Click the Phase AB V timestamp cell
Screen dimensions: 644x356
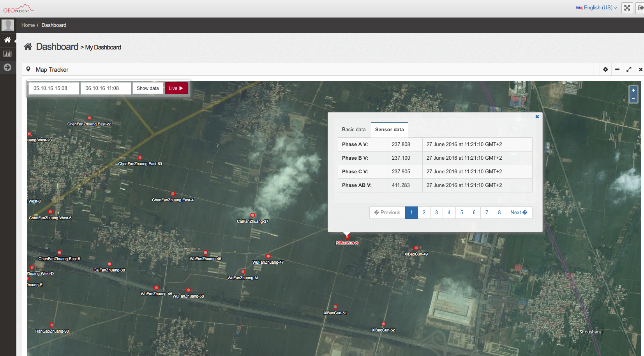click(x=477, y=185)
